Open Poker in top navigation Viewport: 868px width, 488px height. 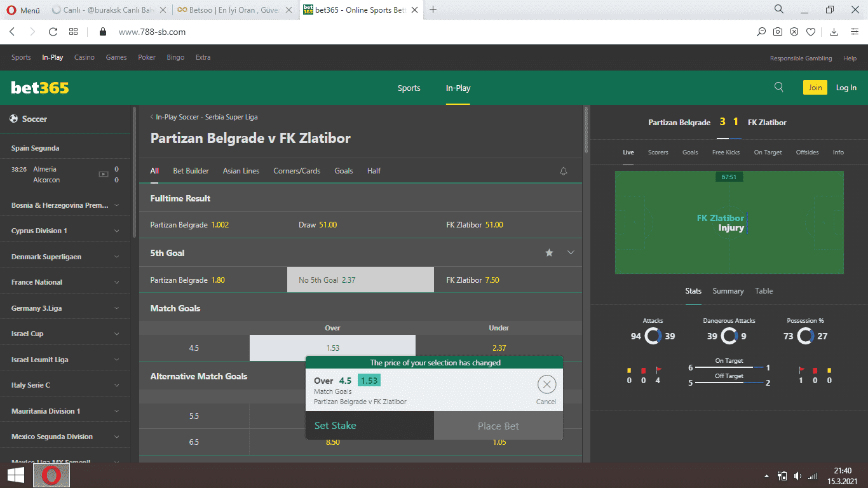[147, 57]
